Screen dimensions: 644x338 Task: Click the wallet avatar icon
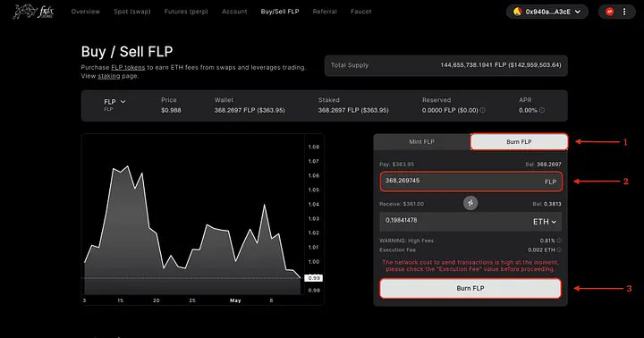pyautogui.click(x=518, y=12)
